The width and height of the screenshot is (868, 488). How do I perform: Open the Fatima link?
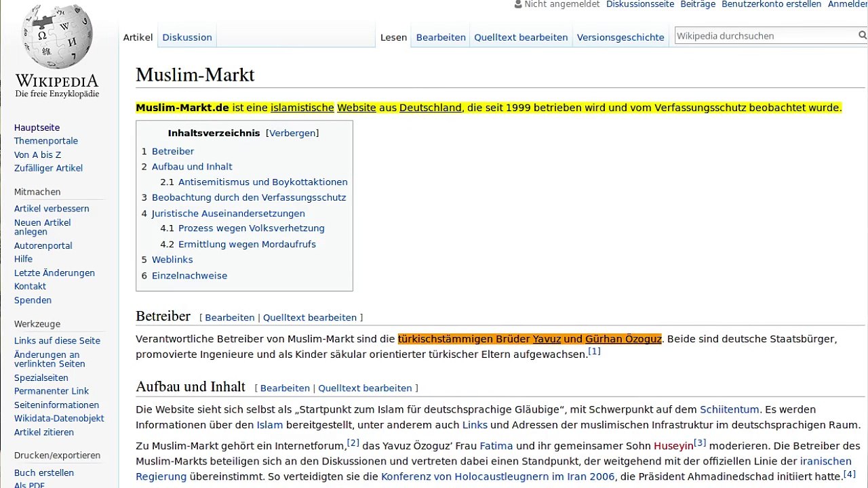point(496,446)
